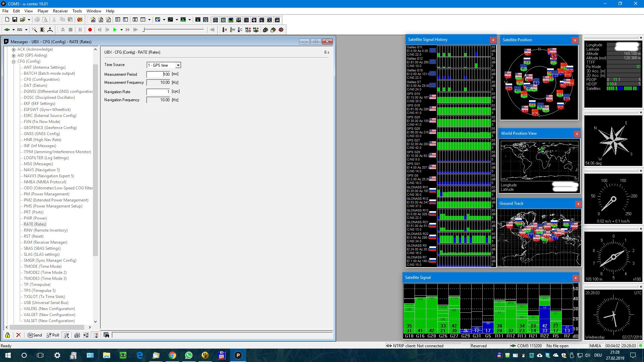Click the red record button
644x362 pixels.
pyautogui.click(x=90, y=30)
